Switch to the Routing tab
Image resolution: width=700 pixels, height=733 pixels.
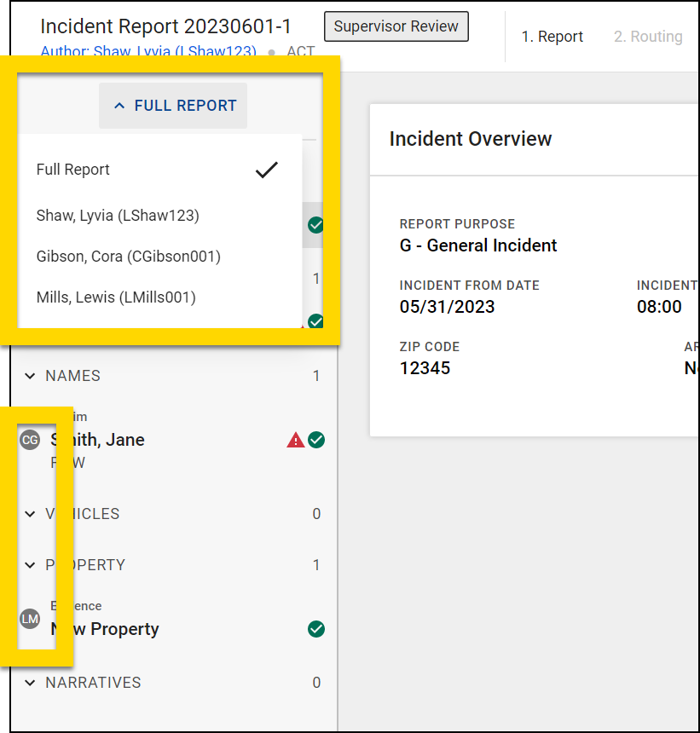[x=648, y=37]
